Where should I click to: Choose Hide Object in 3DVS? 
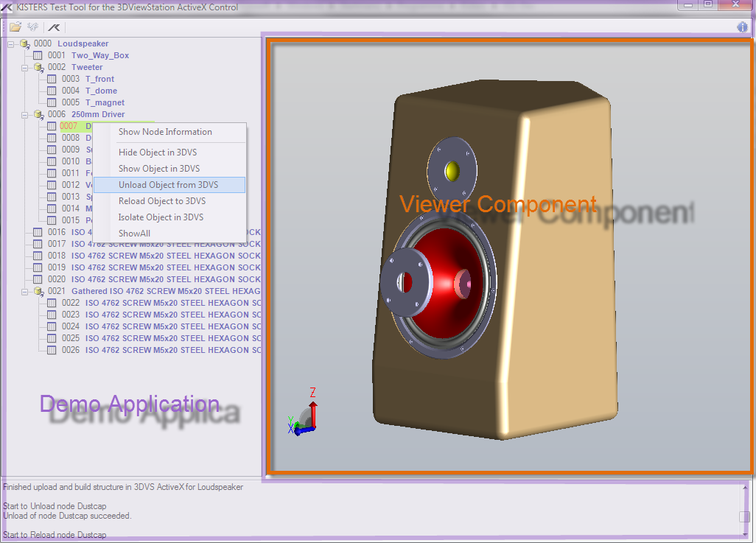click(169, 153)
